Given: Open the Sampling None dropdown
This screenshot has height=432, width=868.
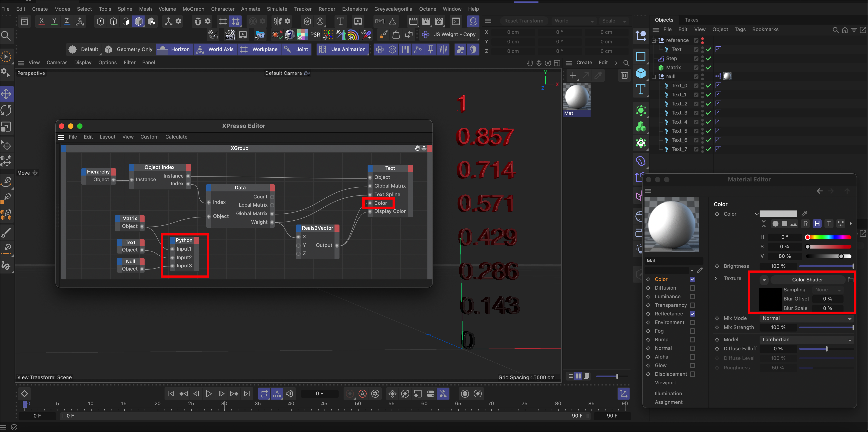Looking at the screenshot, I should pos(828,290).
